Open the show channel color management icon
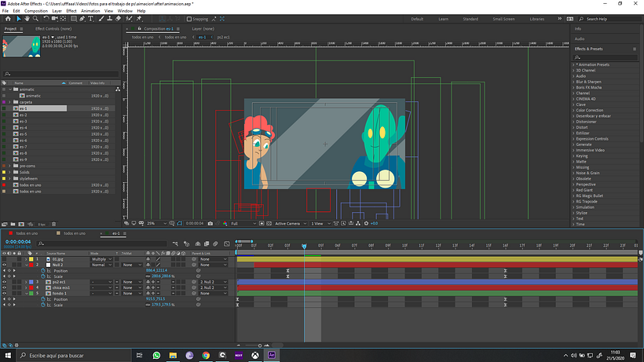Image resolution: width=644 pixels, height=362 pixels. 225,224
